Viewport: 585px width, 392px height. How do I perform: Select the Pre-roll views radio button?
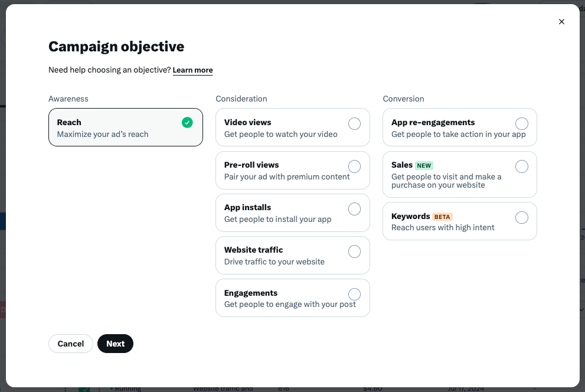coord(354,166)
